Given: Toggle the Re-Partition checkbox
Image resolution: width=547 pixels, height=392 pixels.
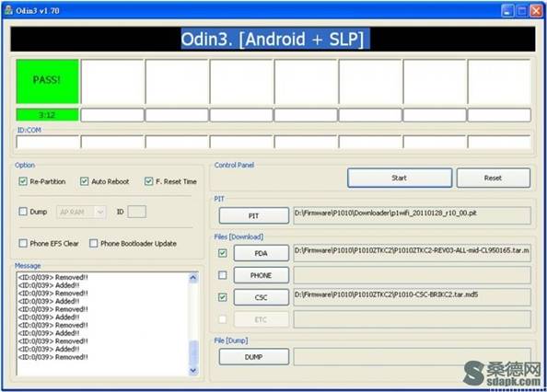Looking at the screenshot, I should (x=23, y=181).
